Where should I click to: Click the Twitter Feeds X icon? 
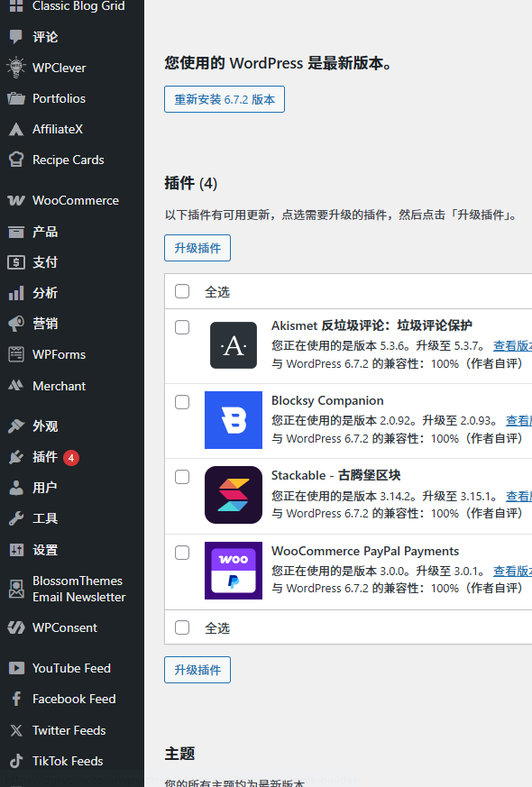[16, 730]
